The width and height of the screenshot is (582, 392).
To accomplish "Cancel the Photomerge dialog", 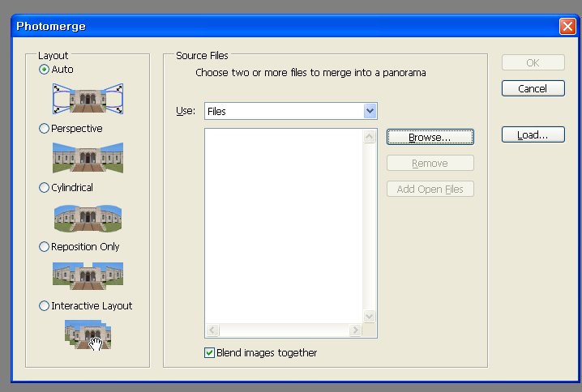I will click(533, 88).
